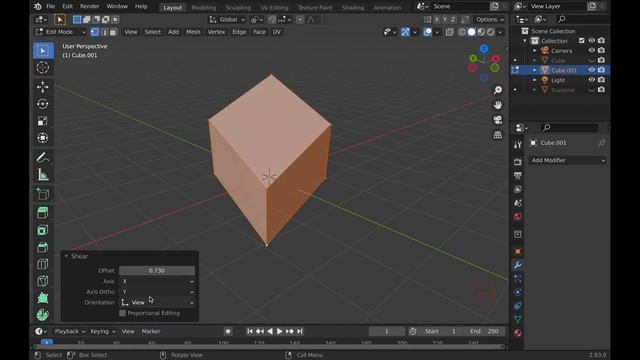The image size is (640, 360).
Task: Open the Render properties tab
Action: [518, 162]
